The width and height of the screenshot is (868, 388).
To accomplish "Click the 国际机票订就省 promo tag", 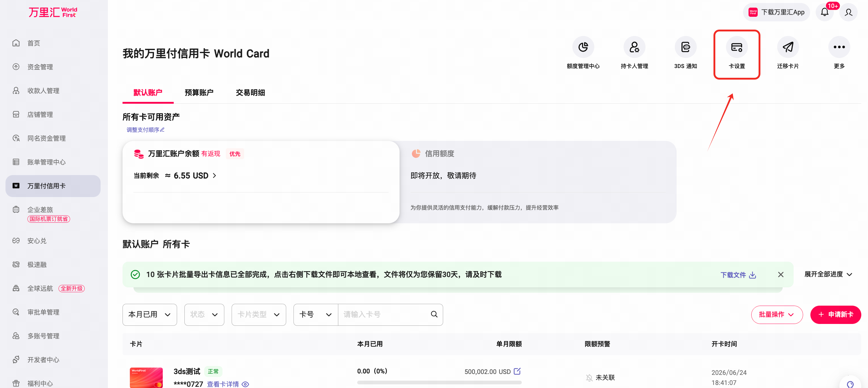I will [x=49, y=219].
